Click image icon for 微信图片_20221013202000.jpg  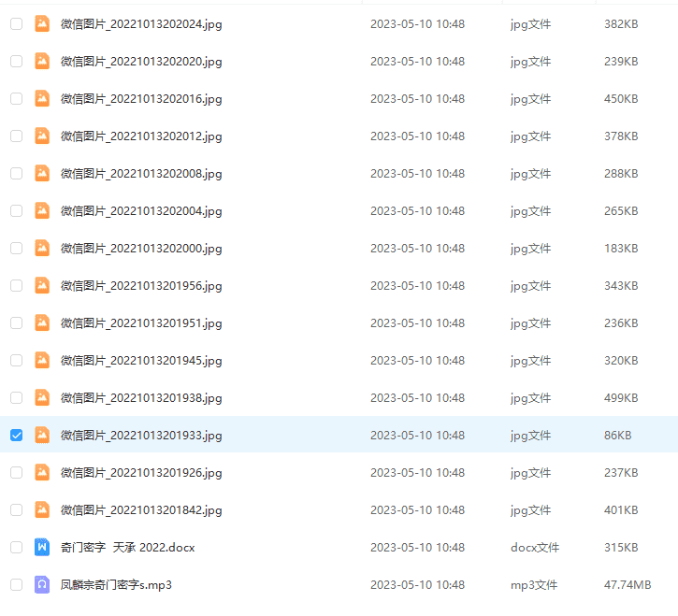click(42, 249)
